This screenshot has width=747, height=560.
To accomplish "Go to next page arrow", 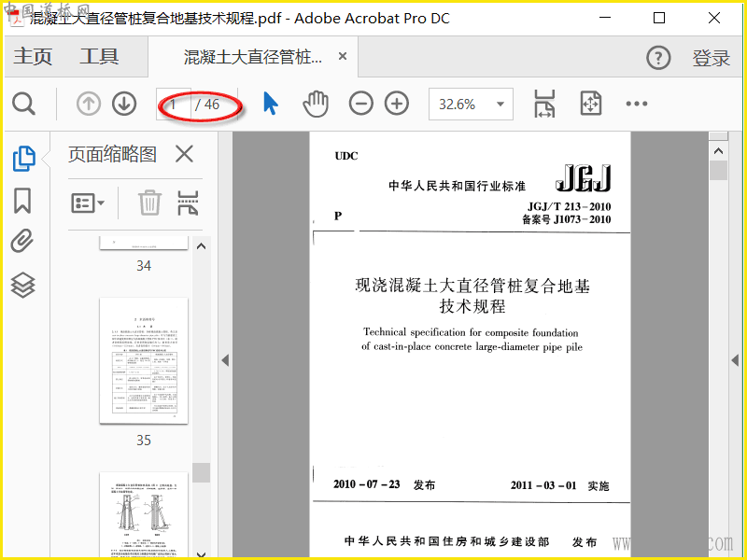I will (124, 104).
